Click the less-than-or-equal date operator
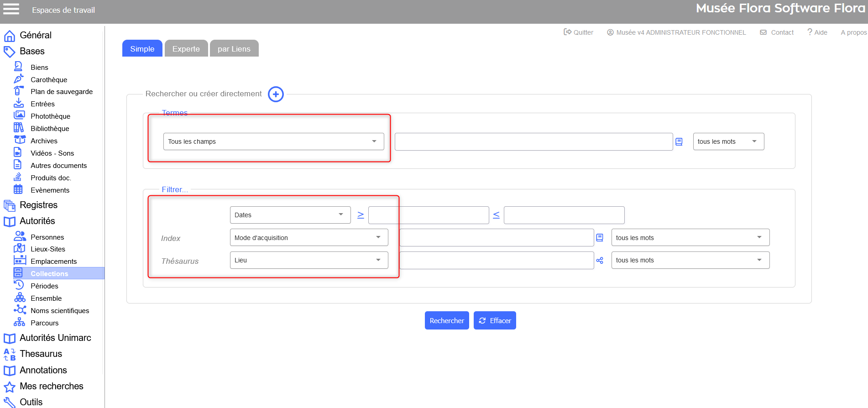This screenshot has width=868, height=408. click(496, 215)
